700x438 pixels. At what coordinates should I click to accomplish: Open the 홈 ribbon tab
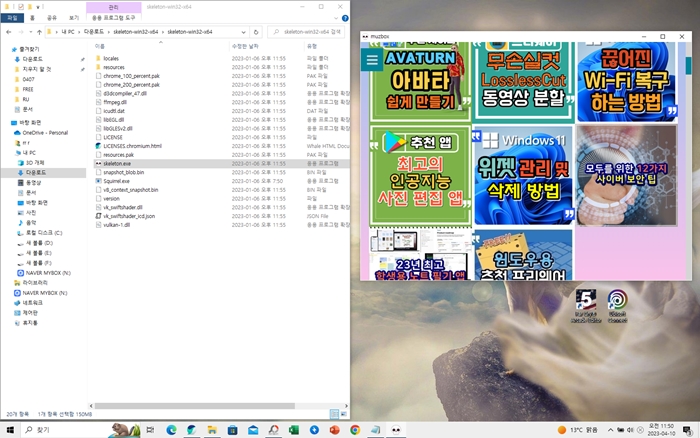pyautogui.click(x=32, y=18)
